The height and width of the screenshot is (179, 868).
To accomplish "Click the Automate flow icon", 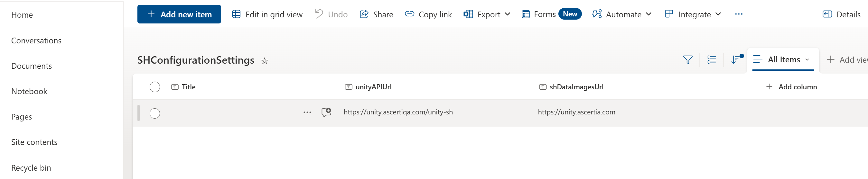I will [597, 14].
